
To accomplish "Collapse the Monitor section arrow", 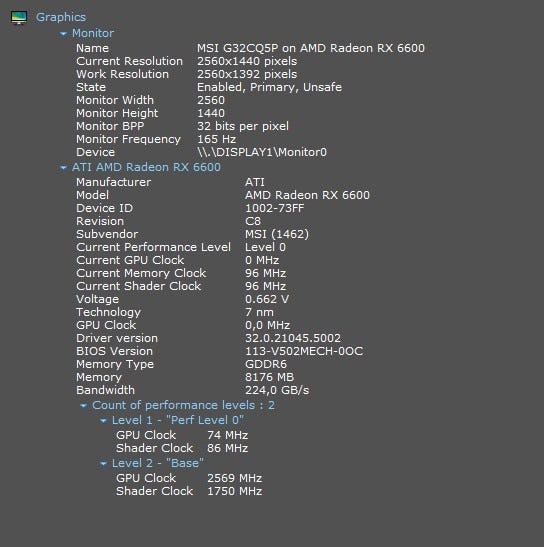I will (63, 34).
